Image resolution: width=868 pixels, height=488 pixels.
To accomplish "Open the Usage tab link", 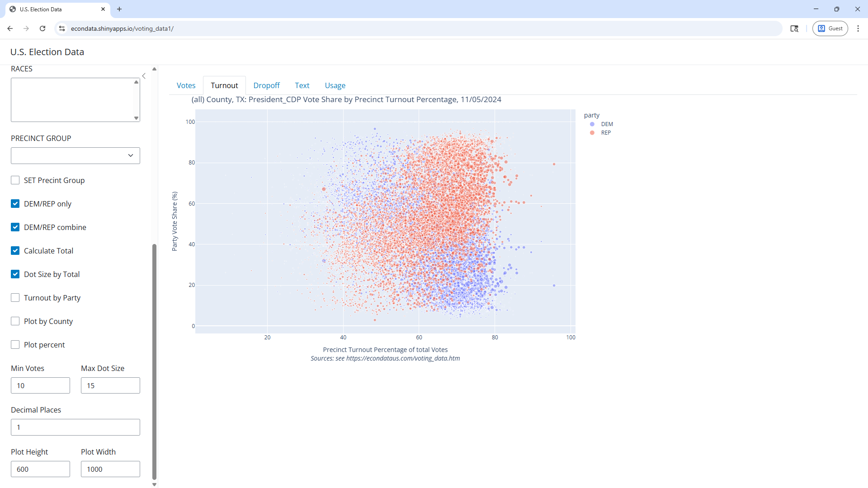I will [x=335, y=85].
